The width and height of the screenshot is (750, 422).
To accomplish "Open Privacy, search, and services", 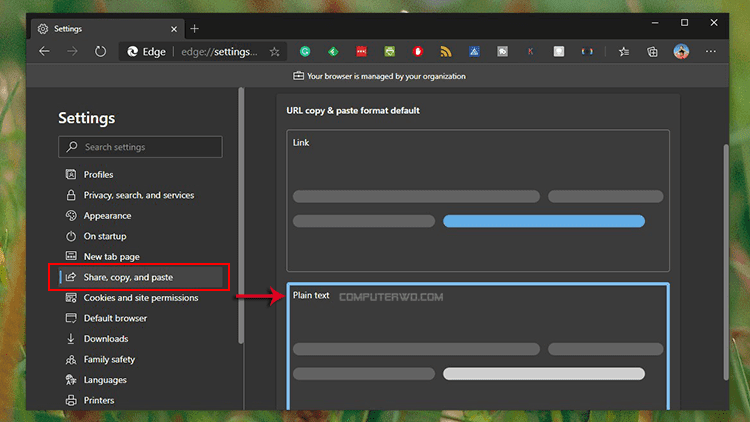I will 139,195.
